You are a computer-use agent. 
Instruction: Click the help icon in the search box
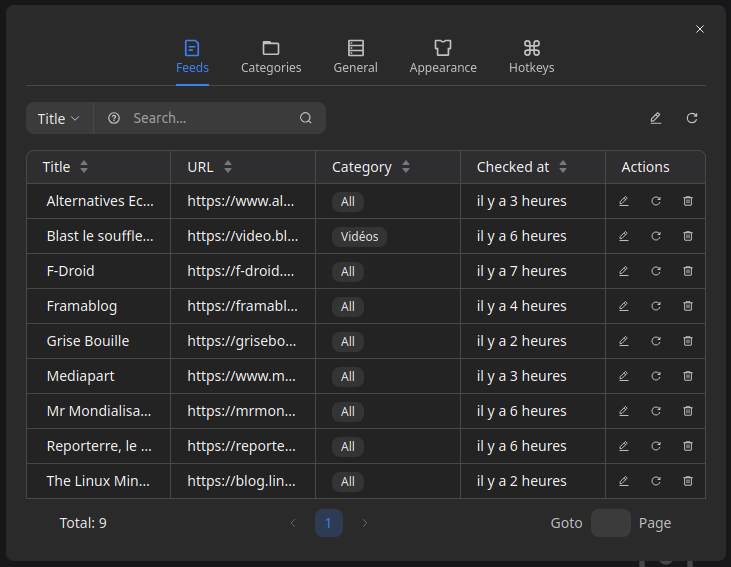click(114, 118)
